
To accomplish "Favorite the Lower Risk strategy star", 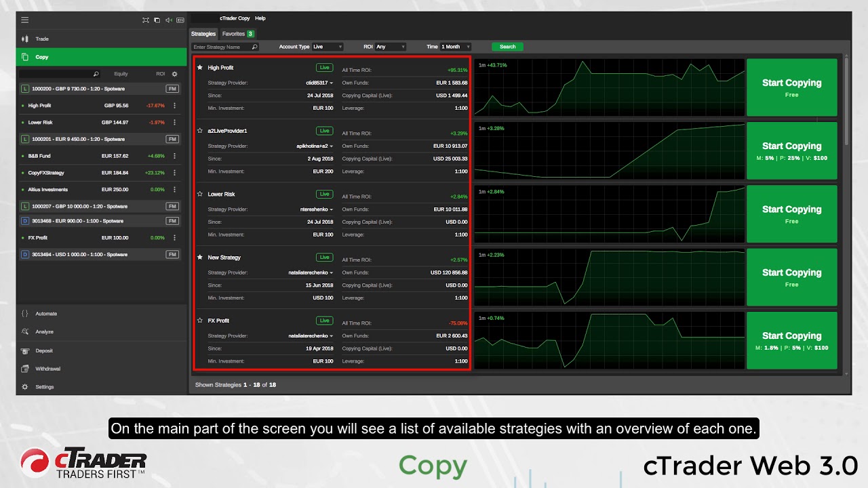I will click(x=200, y=194).
